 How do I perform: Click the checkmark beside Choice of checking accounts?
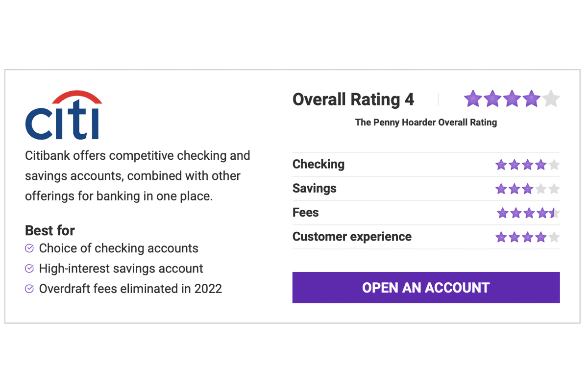[29, 248]
